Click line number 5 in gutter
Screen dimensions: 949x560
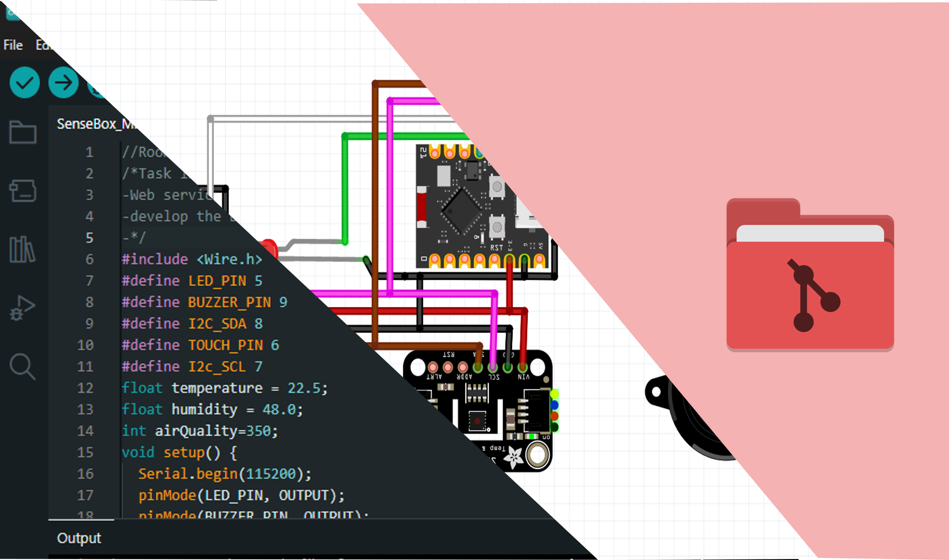[89, 238]
